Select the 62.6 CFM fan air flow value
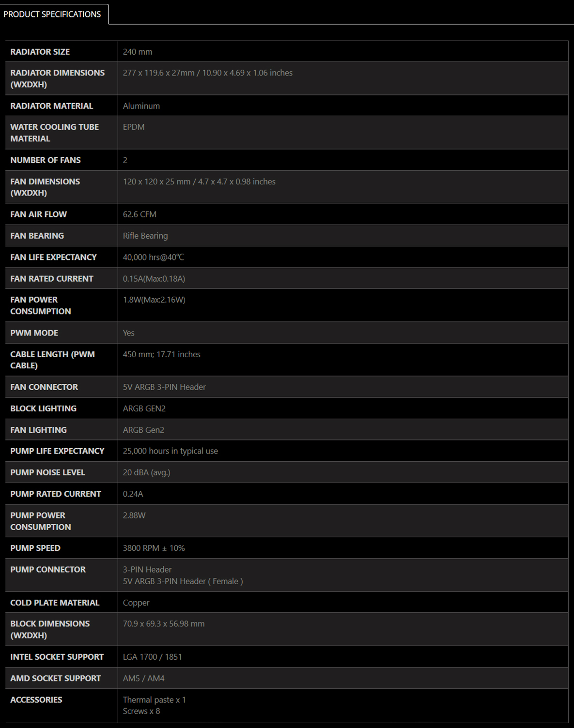 click(140, 214)
